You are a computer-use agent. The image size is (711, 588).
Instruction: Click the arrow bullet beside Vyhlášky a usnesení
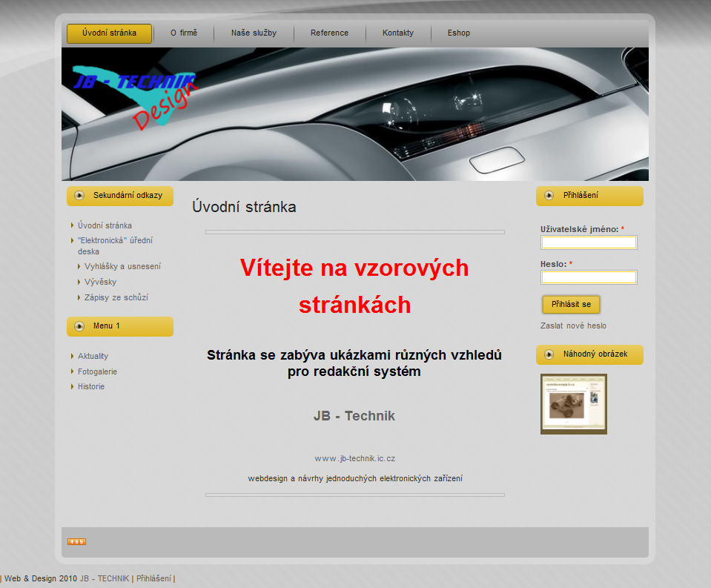(x=79, y=267)
